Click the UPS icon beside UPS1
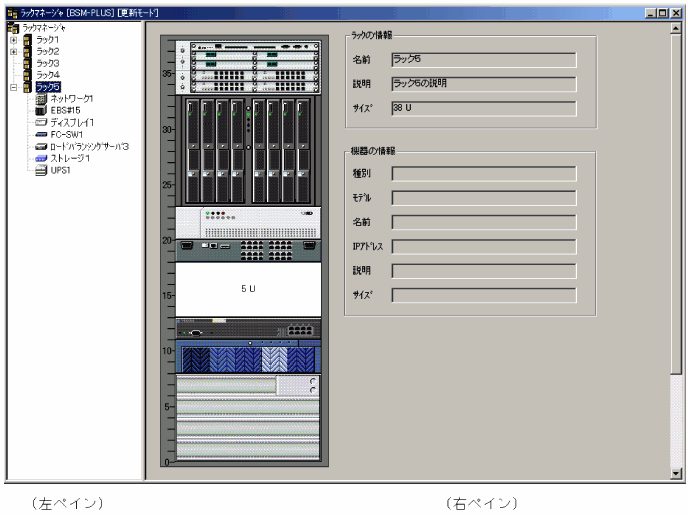Viewport: 688px width, 515px height. 40,170
